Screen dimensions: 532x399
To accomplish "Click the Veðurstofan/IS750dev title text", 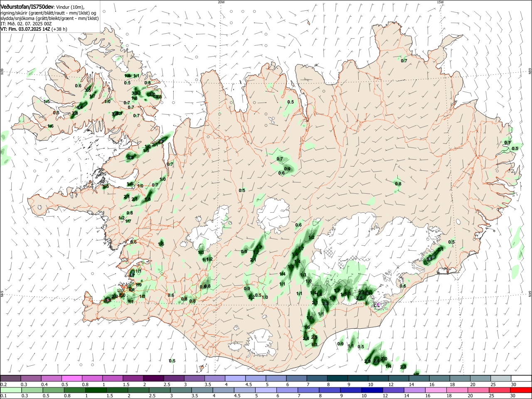I will tap(27, 7).
